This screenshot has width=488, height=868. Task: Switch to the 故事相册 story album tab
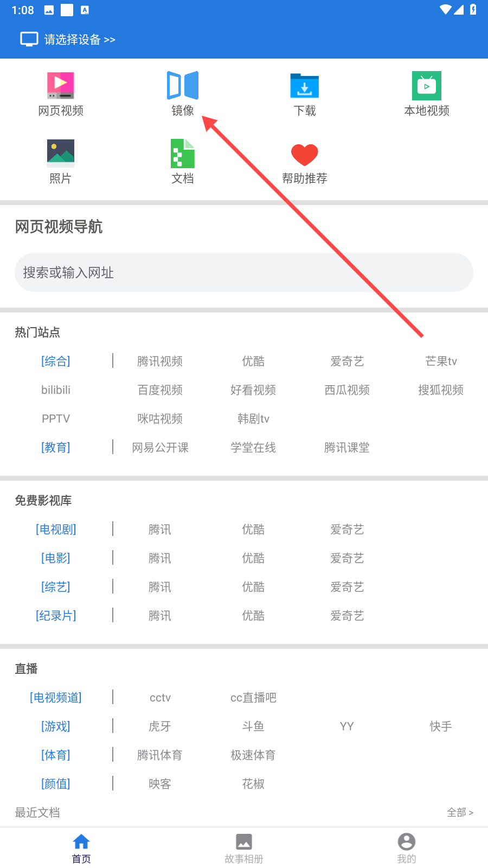click(244, 848)
